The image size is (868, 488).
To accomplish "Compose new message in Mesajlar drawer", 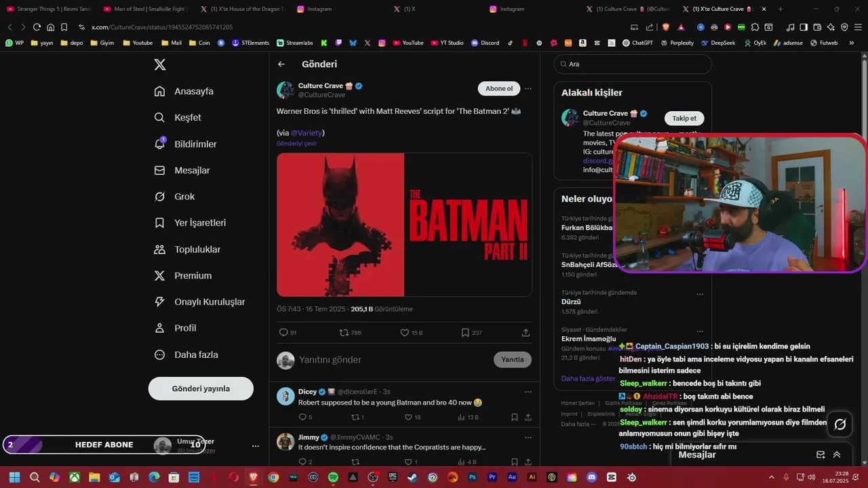I will (821, 455).
